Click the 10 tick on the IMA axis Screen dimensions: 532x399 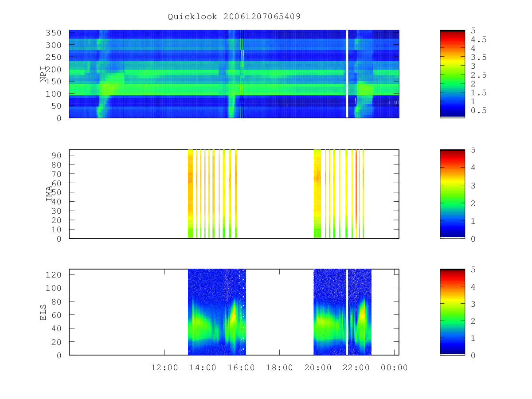57,229
